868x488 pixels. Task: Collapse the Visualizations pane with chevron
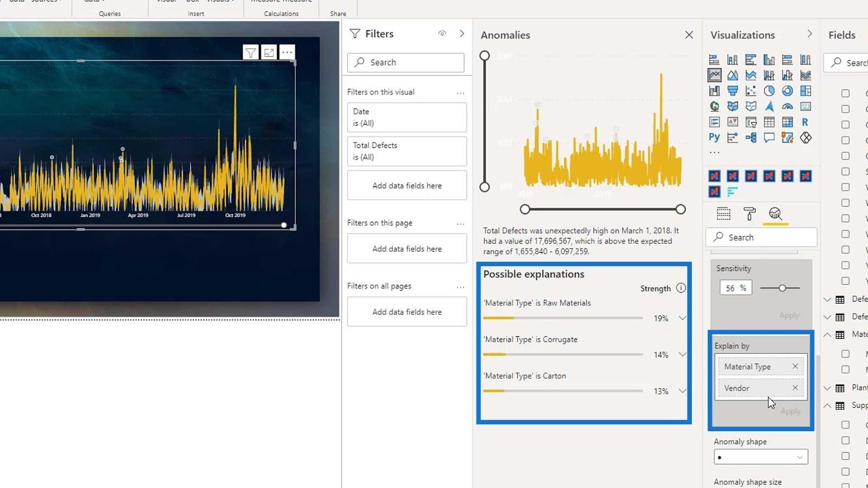click(809, 34)
